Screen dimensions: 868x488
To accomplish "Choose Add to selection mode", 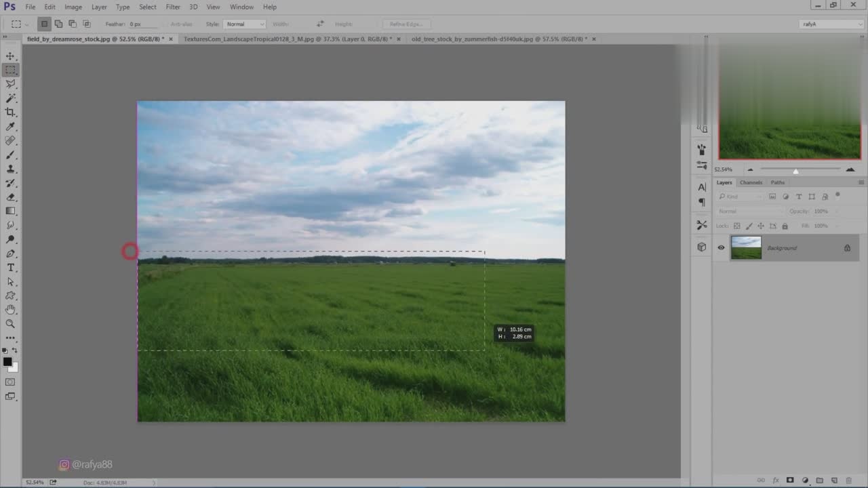I will (x=58, y=24).
